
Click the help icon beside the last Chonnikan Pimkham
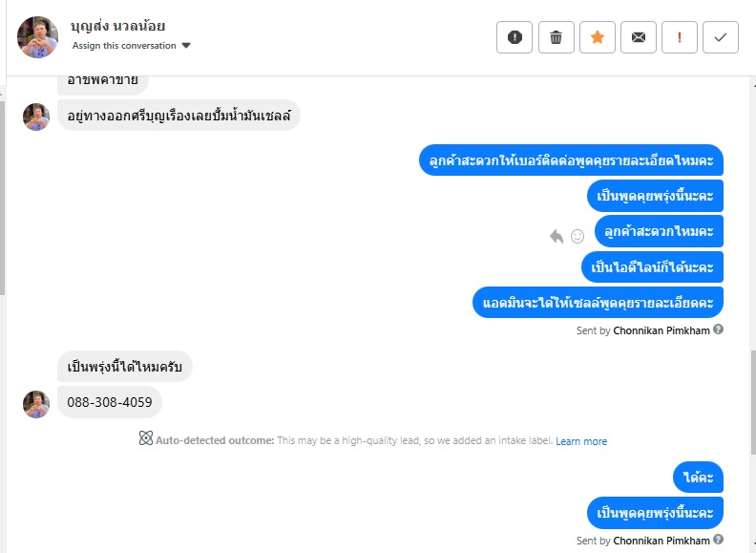719,541
